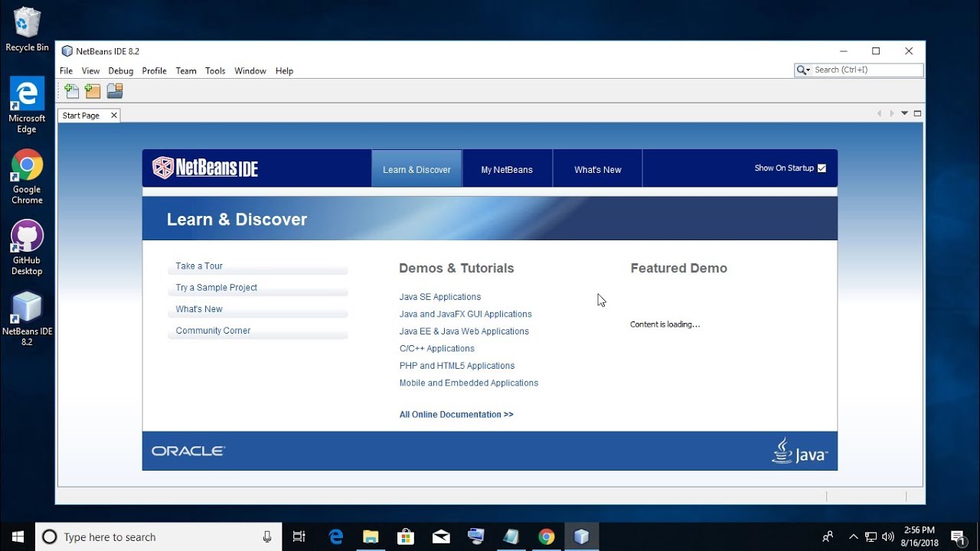Open the Window menu

(250, 70)
